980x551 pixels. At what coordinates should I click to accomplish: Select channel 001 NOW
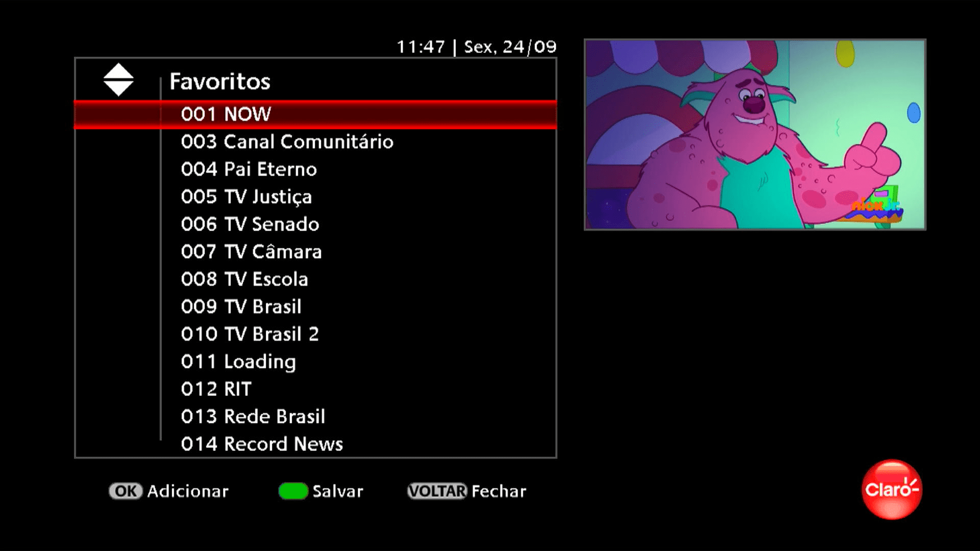pos(315,114)
